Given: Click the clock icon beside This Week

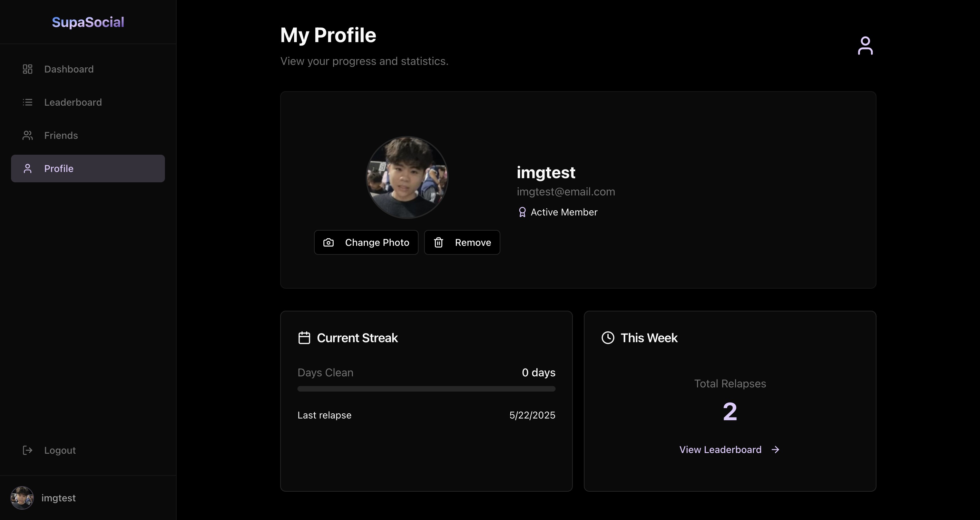Looking at the screenshot, I should coord(608,338).
